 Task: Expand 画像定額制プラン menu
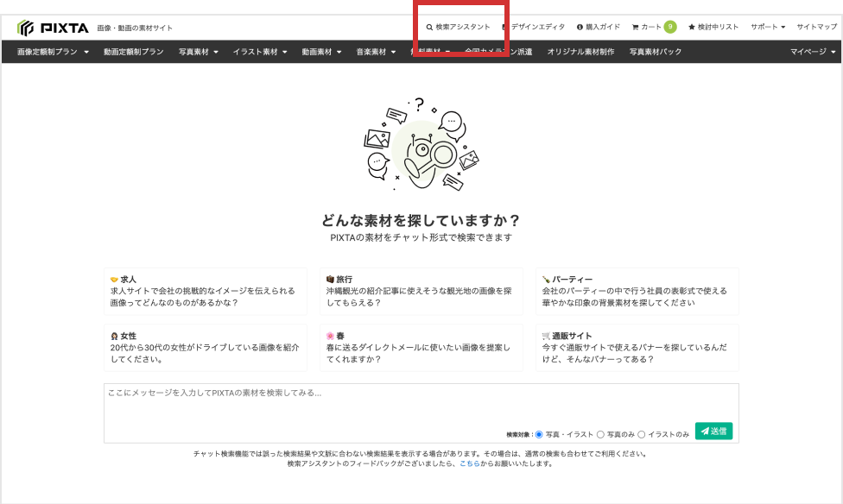[53, 52]
